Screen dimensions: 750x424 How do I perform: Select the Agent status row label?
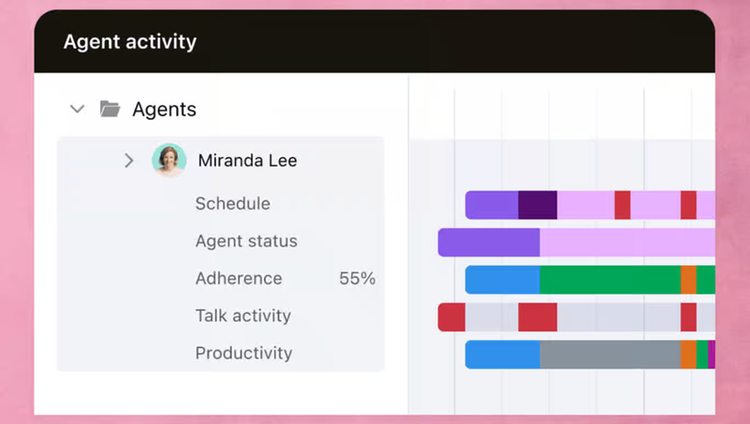[x=246, y=241]
